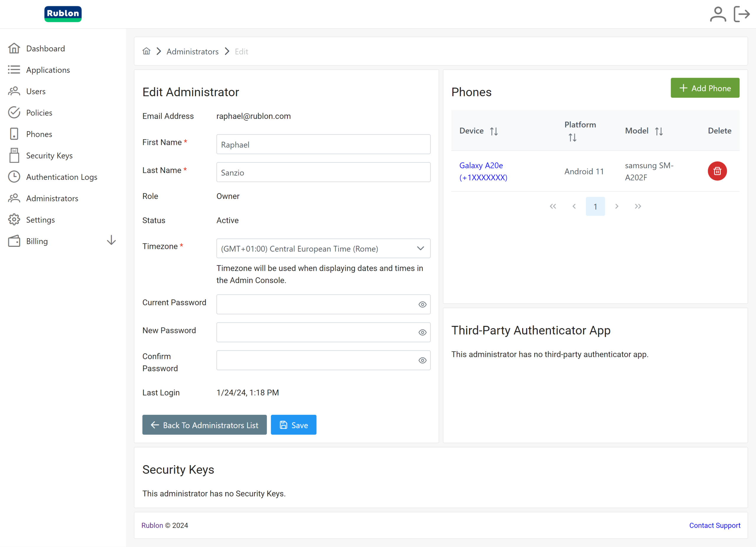The image size is (756, 547).
Task: Sort the Model column in Phones table
Action: click(659, 131)
